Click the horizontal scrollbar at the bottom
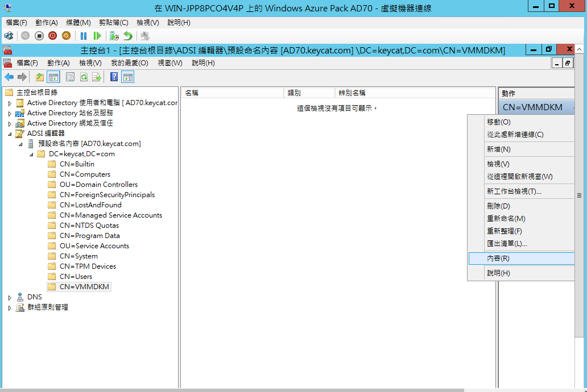Image resolution: width=587 pixels, height=392 pixels. click(x=232, y=390)
